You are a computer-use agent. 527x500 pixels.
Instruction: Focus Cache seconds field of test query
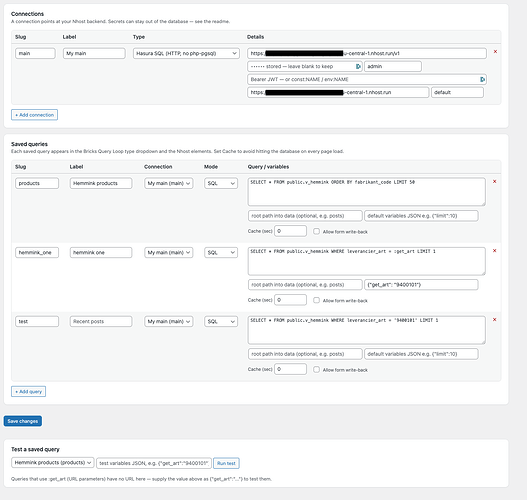(x=290, y=369)
